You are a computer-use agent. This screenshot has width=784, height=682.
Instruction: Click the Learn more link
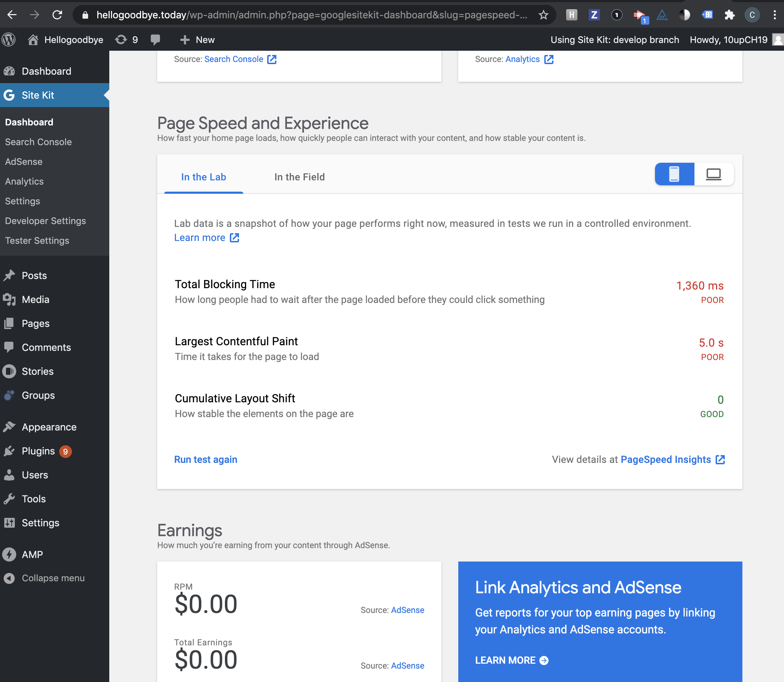(200, 238)
